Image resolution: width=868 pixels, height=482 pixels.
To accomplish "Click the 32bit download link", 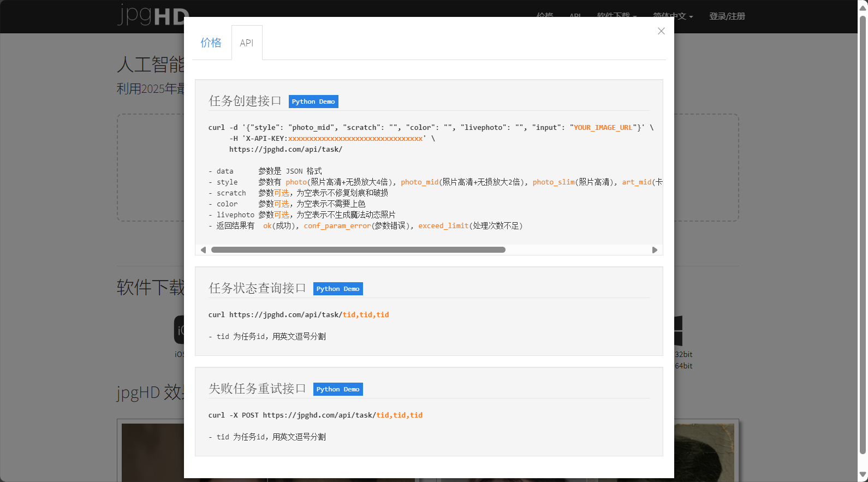I will click(x=683, y=354).
